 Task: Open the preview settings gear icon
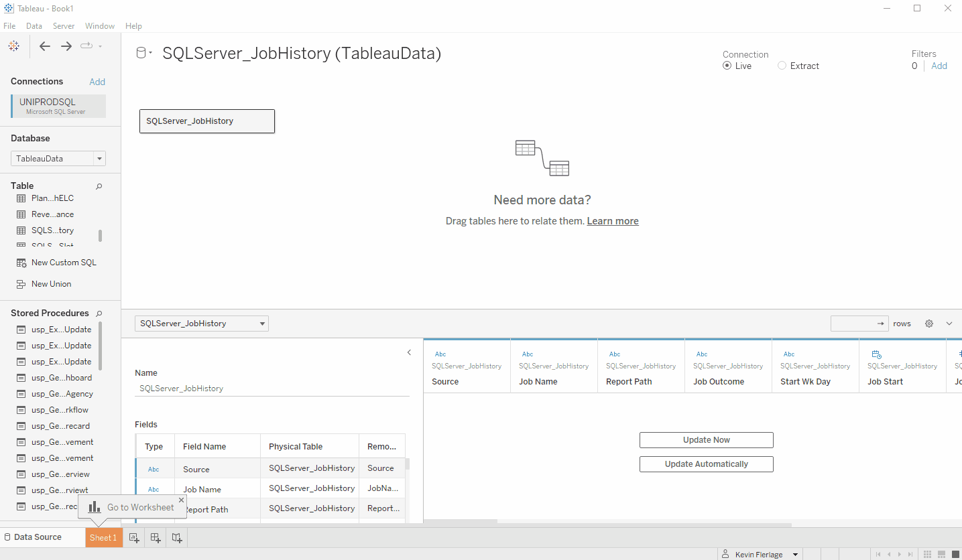(x=929, y=324)
